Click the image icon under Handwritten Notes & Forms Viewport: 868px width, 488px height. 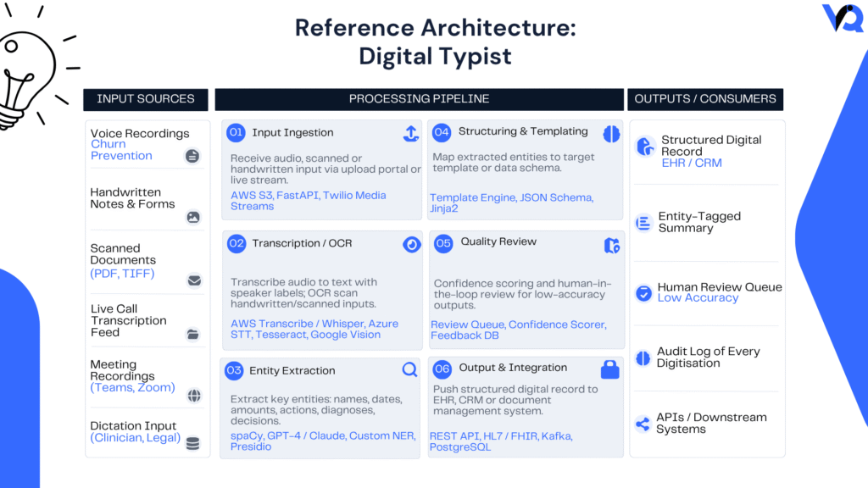(193, 218)
